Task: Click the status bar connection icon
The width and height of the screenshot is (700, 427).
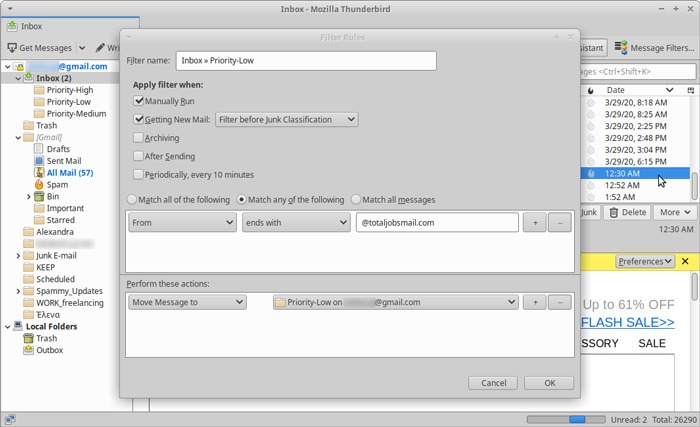Action: click(x=10, y=419)
